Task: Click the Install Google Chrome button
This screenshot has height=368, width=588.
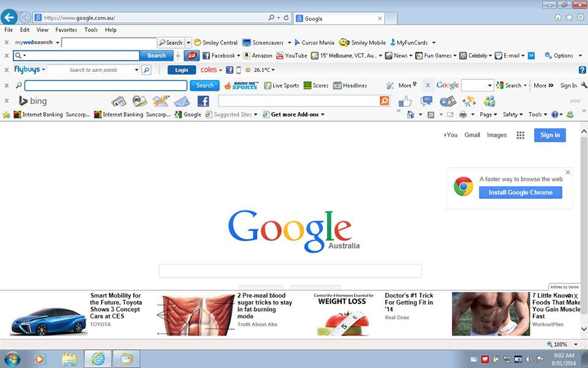Action: coord(520,193)
